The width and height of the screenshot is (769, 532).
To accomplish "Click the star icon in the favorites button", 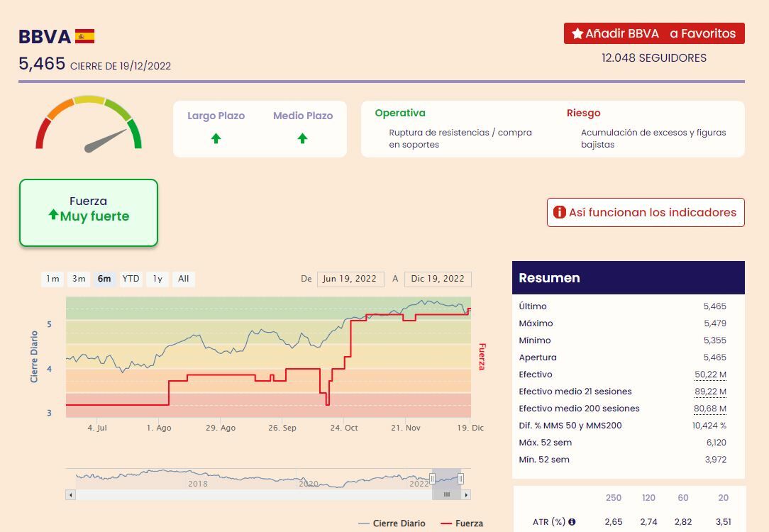I will (x=577, y=33).
